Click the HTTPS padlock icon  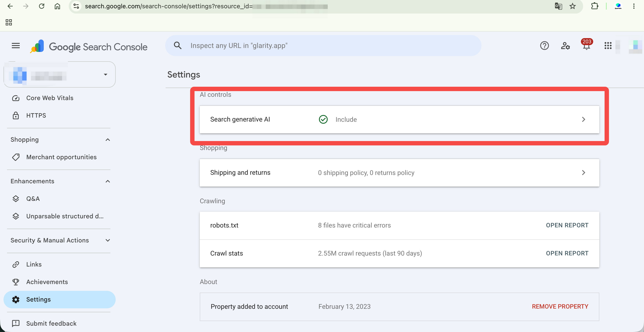coord(16,115)
